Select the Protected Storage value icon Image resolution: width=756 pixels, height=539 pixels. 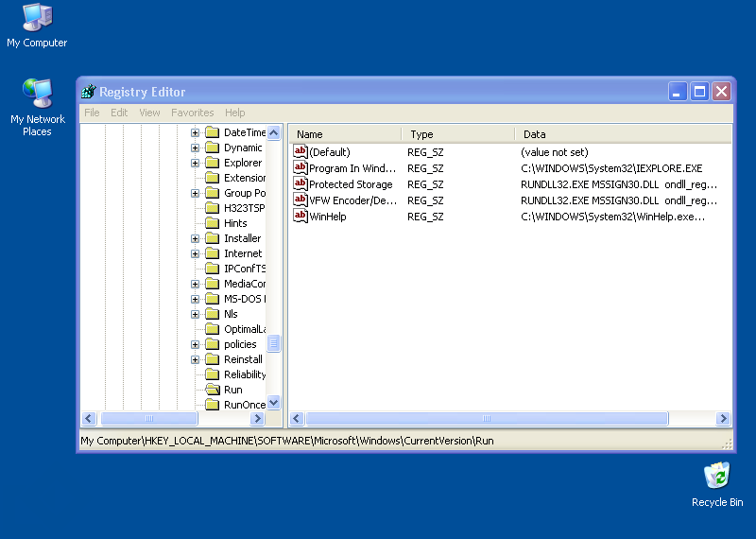pyautogui.click(x=301, y=183)
